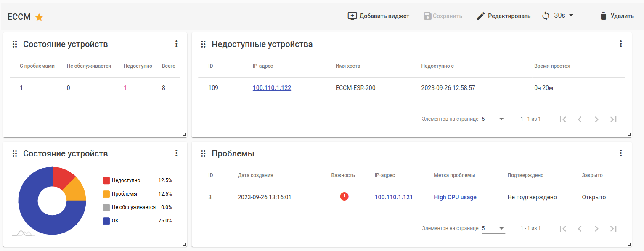Sort by Дата создания column header
The image size is (644, 251).
click(x=255, y=175)
